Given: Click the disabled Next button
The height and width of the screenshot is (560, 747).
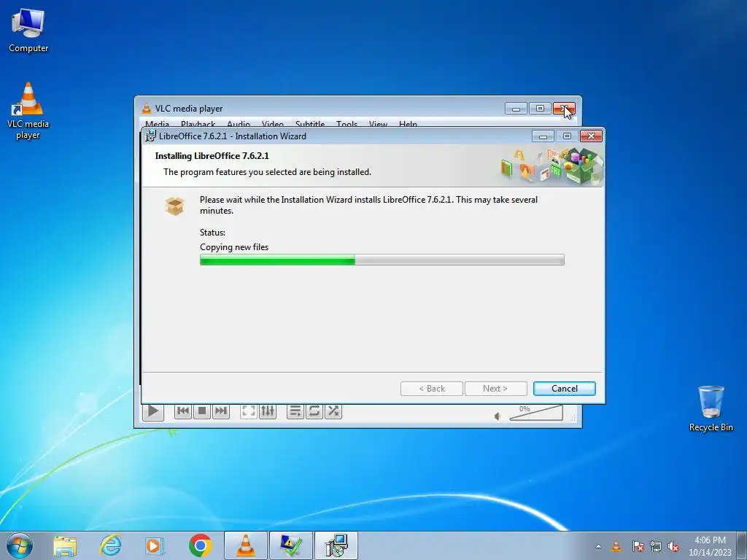Looking at the screenshot, I should click(x=495, y=389).
